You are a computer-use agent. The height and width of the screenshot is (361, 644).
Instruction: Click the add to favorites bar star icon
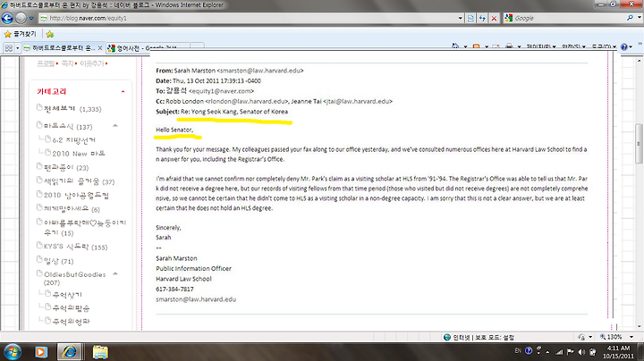(50, 34)
